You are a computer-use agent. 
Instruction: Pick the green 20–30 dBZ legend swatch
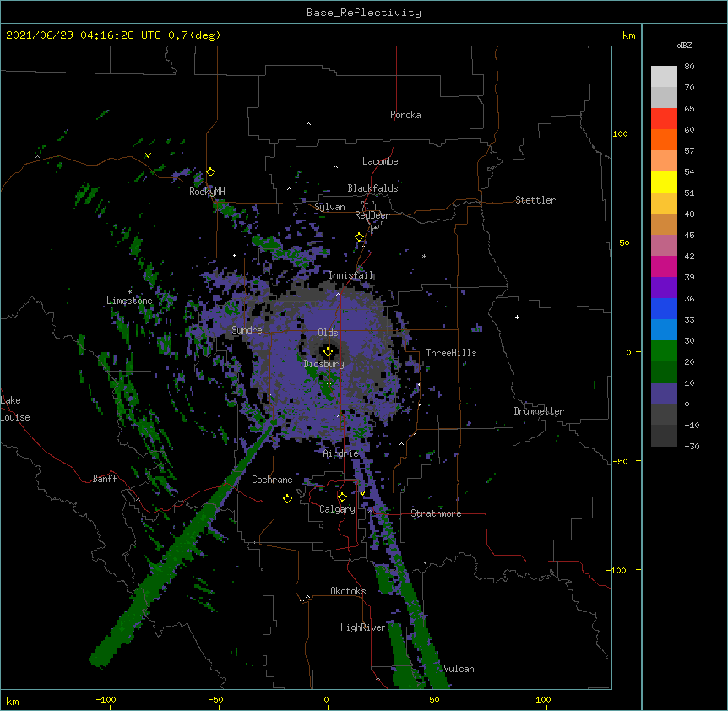coord(664,351)
